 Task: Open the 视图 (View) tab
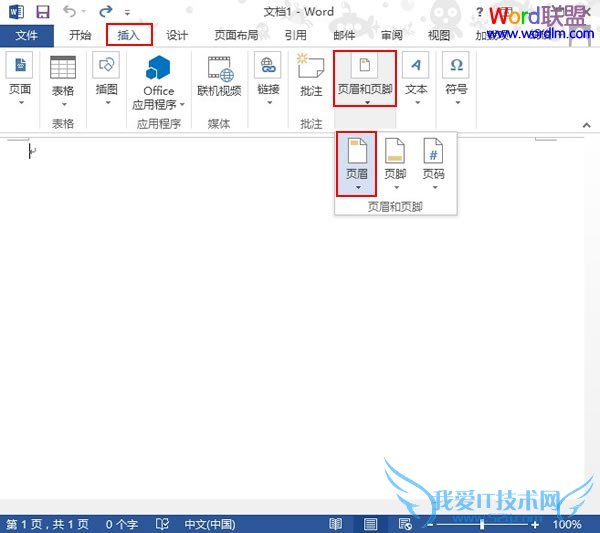coord(439,36)
